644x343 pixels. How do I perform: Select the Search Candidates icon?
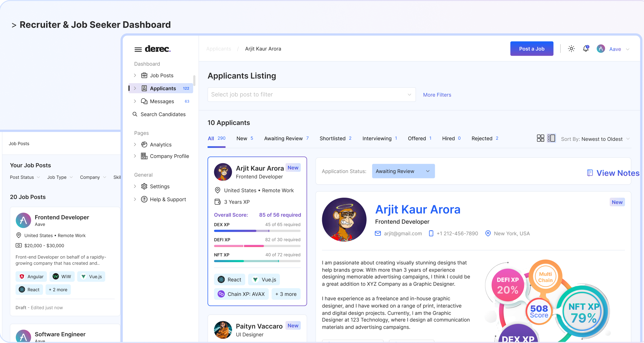click(x=135, y=114)
